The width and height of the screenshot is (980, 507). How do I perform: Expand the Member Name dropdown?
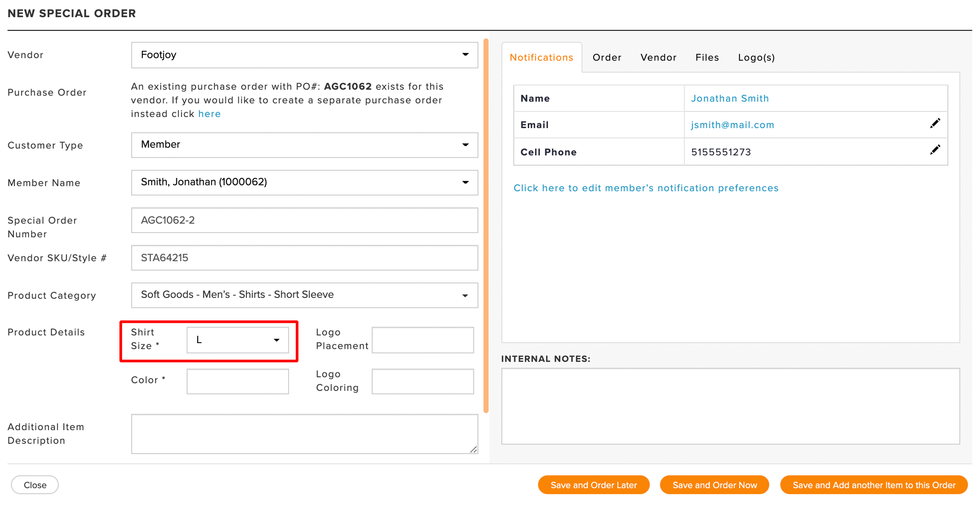point(304,182)
